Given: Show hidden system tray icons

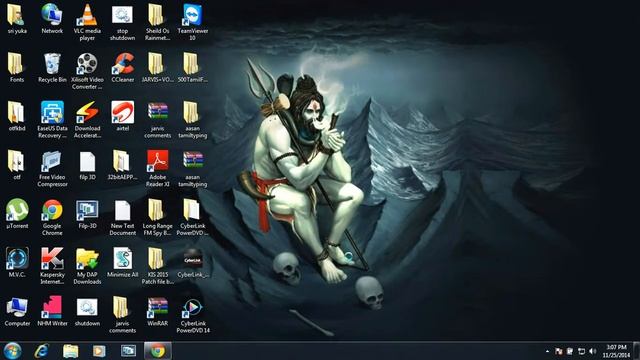Looking at the screenshot, I should (x=547, y=351).
